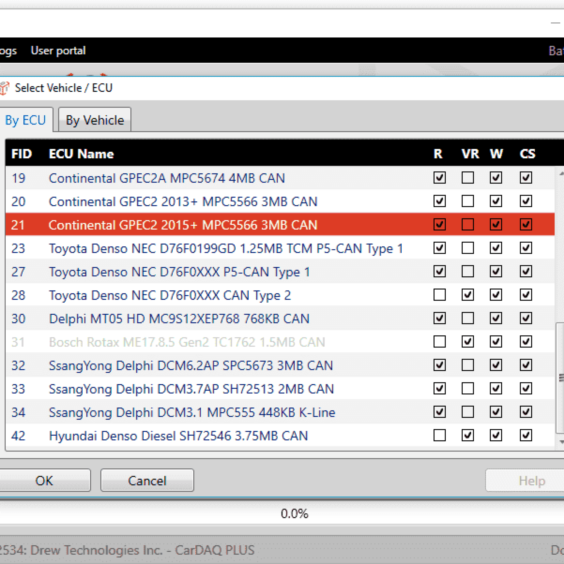Select Hyundai Denso Diesel SH72546 3.75MB CAN

[x=280, y=436]
